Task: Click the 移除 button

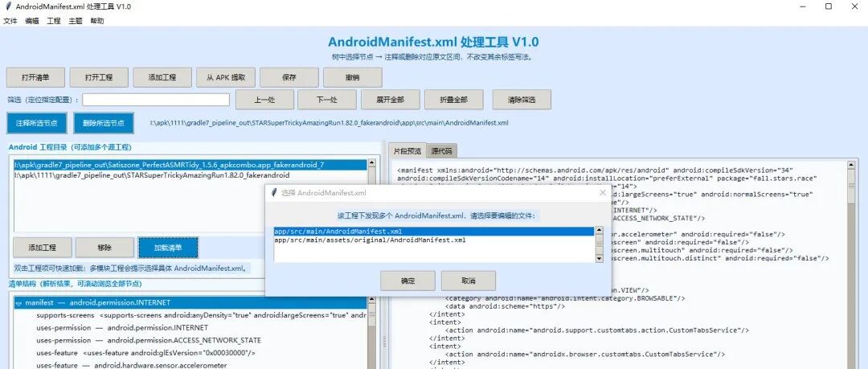Action: point(104,248)
